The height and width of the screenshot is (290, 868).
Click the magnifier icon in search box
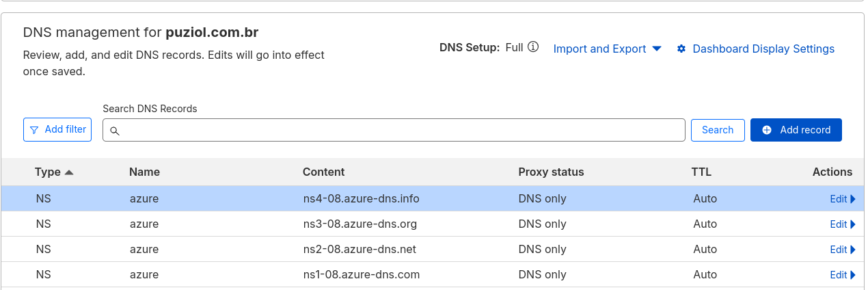115,131
